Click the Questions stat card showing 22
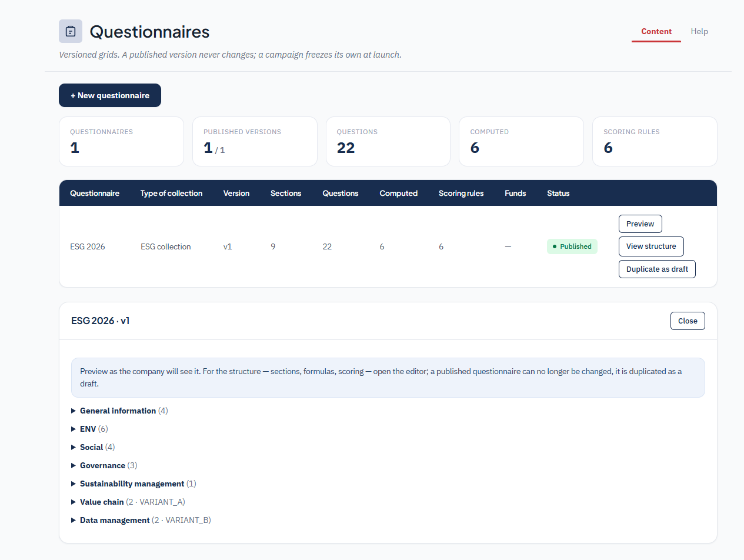This screenshot has height=560, width=744. coord(388,141)
